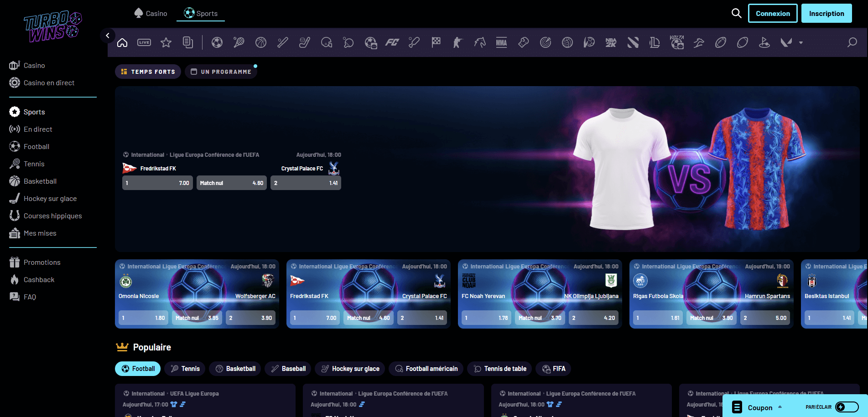Select the favorites star icon
Screen dimensions: 868x417
[166, 42]
